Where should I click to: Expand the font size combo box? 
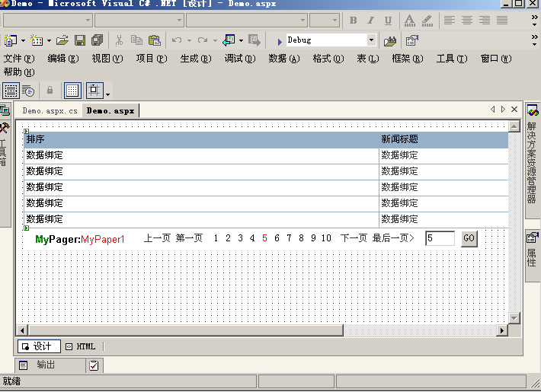click(335, 21)
